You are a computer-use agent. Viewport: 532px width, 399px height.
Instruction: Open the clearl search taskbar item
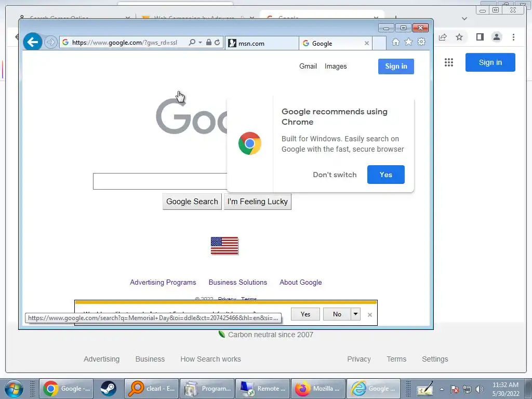tap(151, 389)
